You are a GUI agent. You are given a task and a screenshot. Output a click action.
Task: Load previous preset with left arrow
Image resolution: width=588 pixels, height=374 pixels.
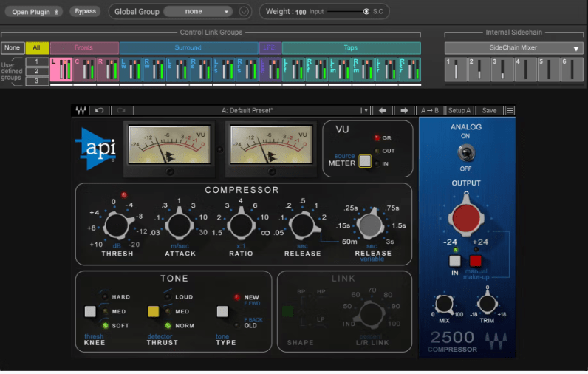click(x=383, y=110)
